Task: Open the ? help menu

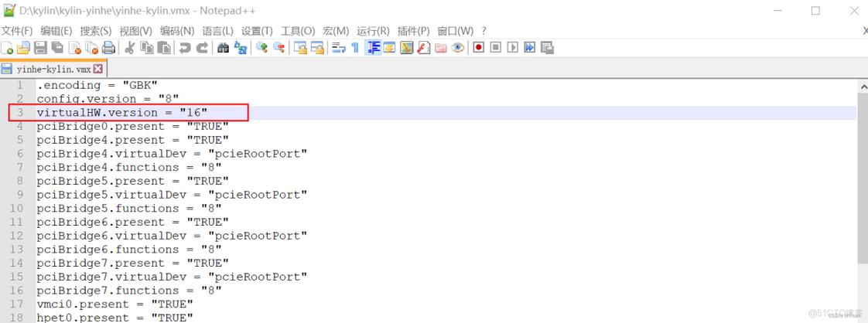Action: click(484, 31)
